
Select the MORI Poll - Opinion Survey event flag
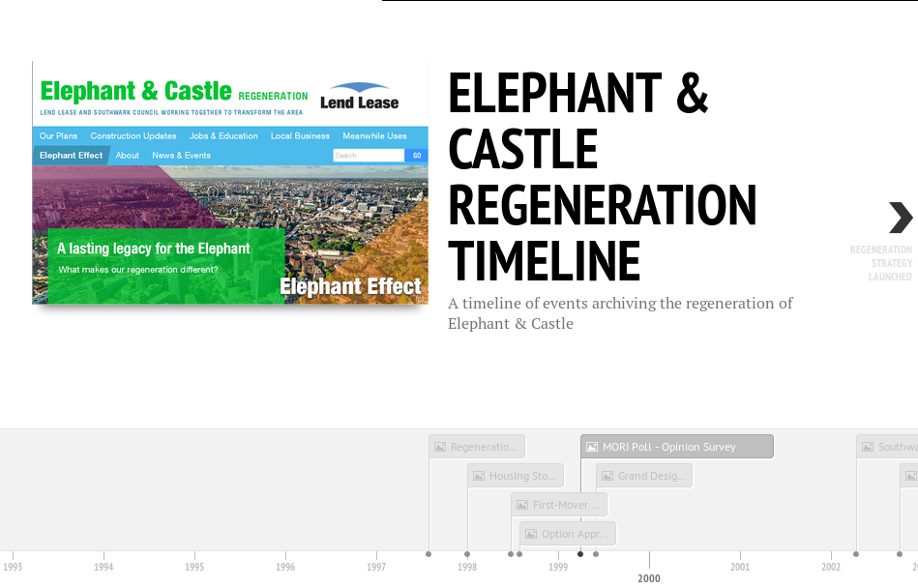(677, 447)
